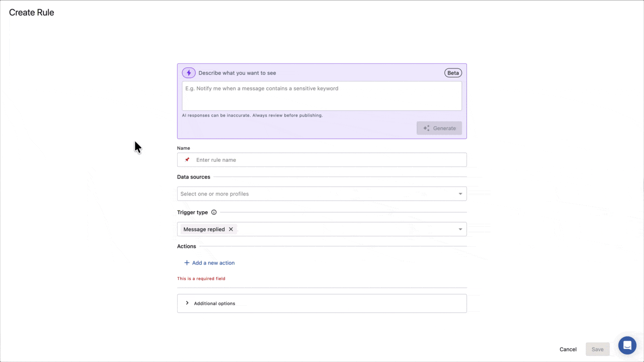Click the red pushpin icon in Name field

click(187, 159)
